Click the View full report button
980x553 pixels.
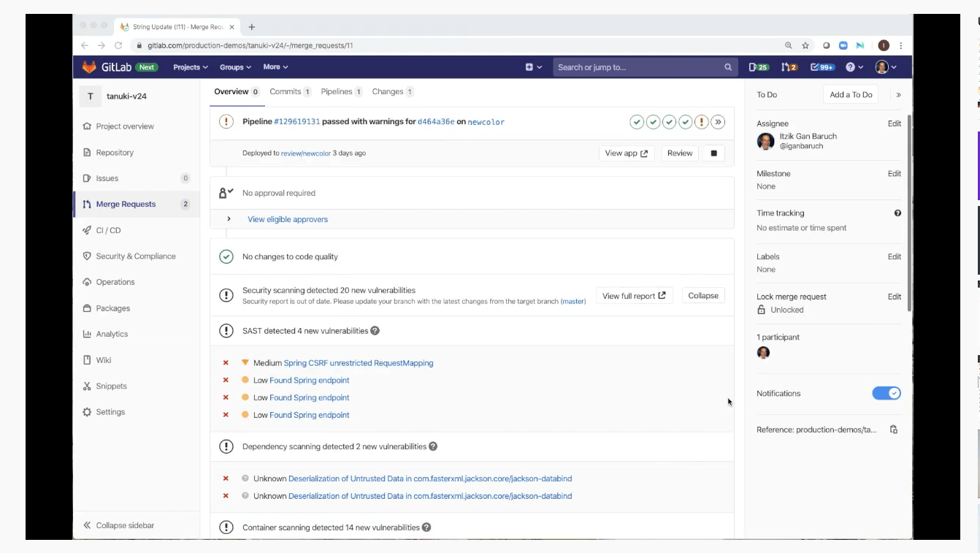[x=633, y=296]
